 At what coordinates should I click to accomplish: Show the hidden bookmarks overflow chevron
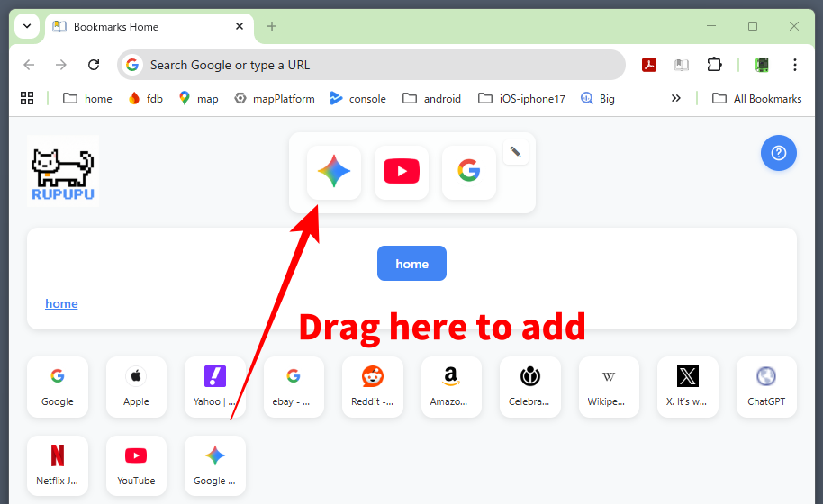(x=676, y=99)
